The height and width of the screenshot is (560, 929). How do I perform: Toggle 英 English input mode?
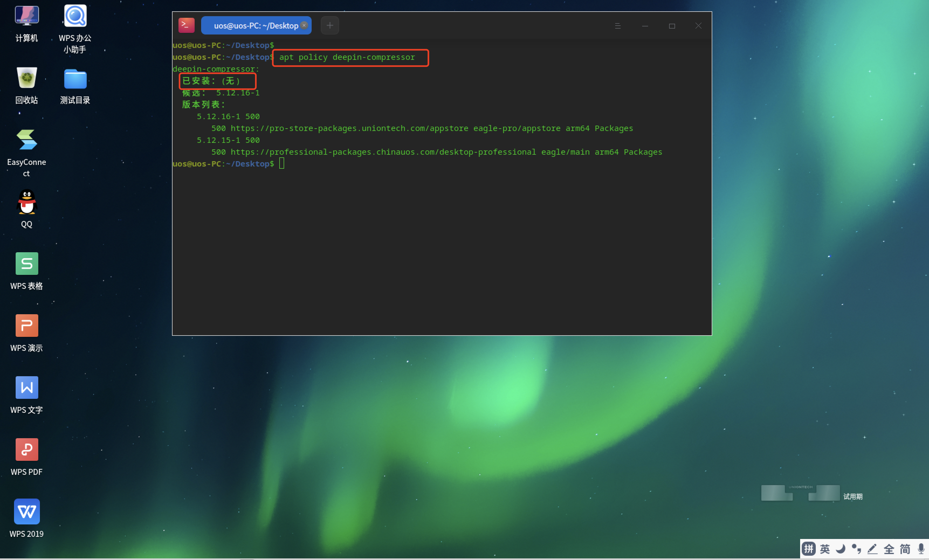coord(825,549)
